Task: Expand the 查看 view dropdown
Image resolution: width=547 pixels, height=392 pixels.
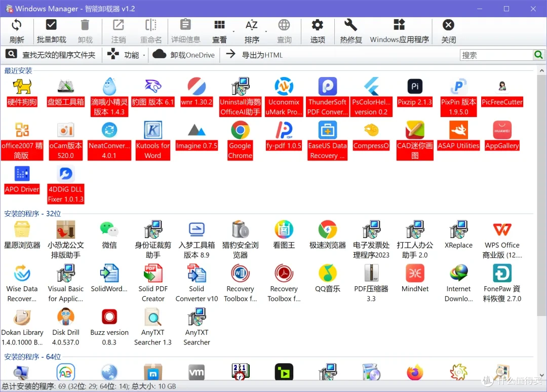Action: pos(233,31)
